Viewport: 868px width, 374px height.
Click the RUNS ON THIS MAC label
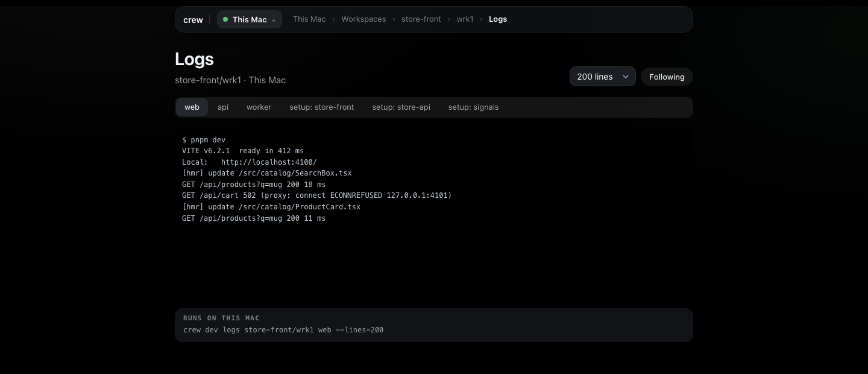tap(221, 318)
